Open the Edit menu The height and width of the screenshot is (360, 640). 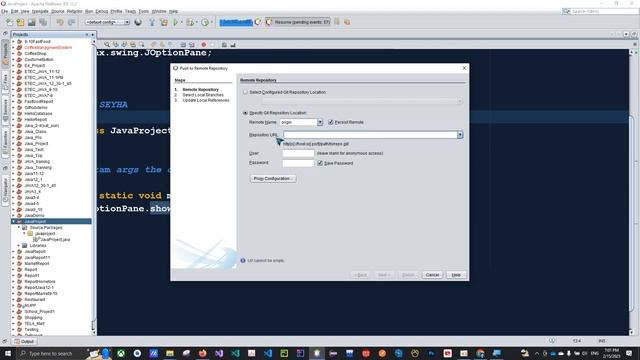pos(14,11)
